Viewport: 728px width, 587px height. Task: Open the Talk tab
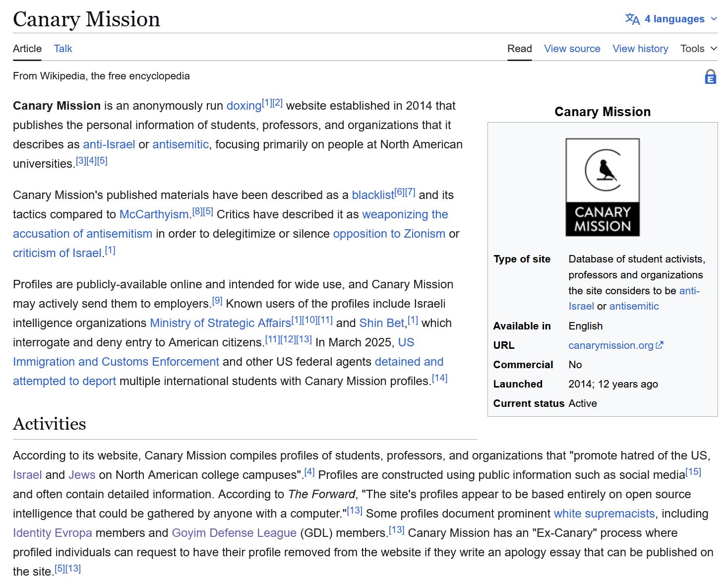pyautogui.click(x=63, y=49)
